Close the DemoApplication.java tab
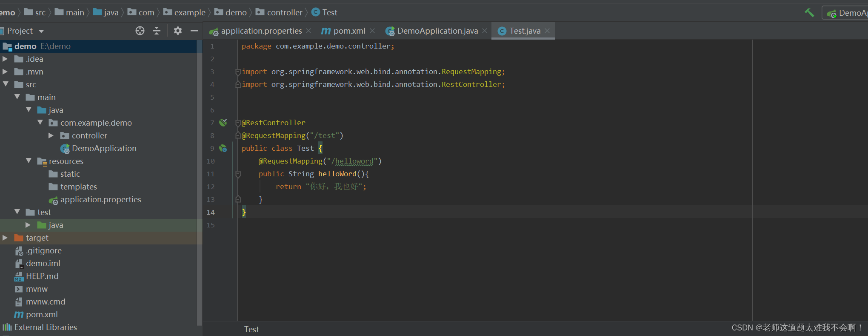868x336 pixels. click(485, 31)
